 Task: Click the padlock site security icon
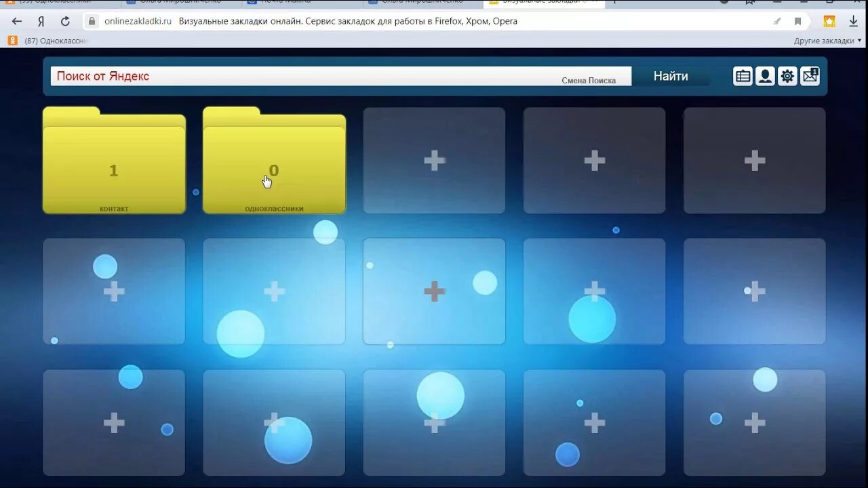92,21
